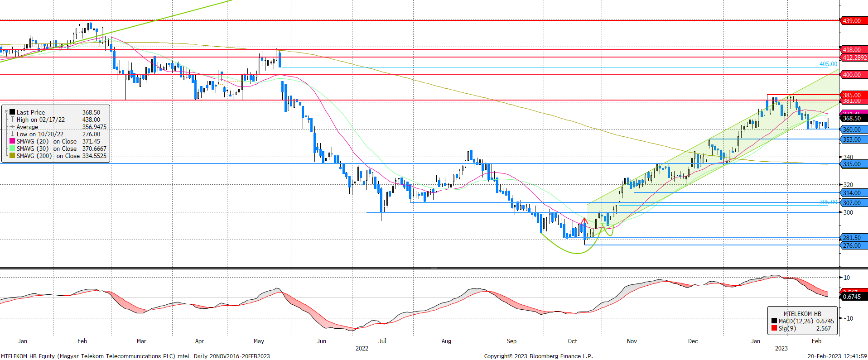Click the blue 281.50 price level tag
Viewport: 868px width, 360px height.
(x=854, y=238)
